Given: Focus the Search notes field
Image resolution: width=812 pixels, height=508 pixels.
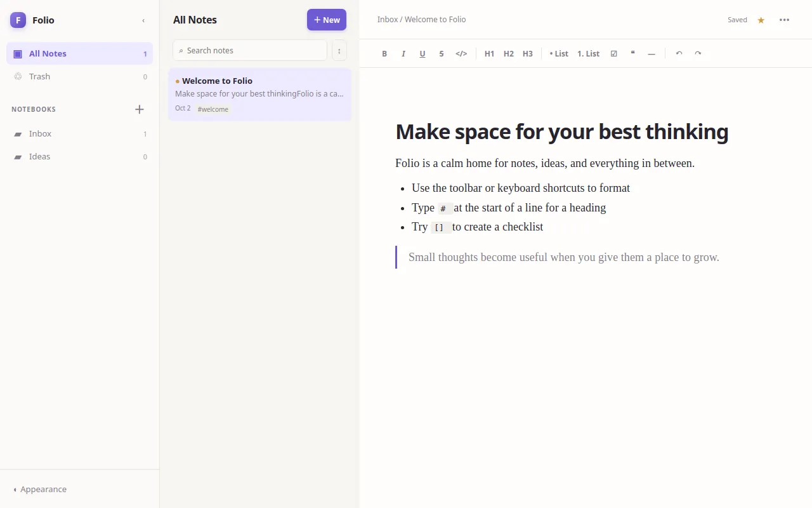Looking at the screenshot, I should (x=250, y=50).
